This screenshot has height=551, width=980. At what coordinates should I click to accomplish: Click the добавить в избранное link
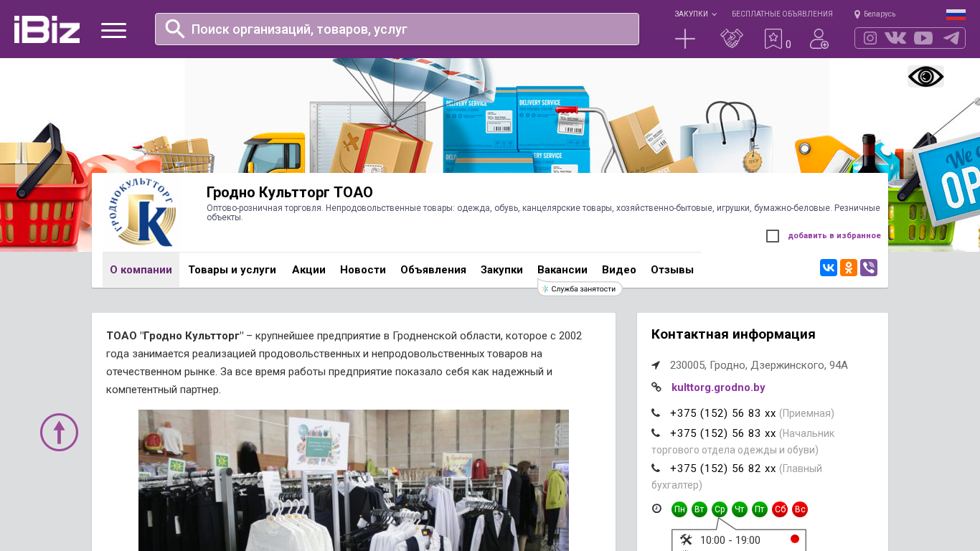[x=834, y=236]
